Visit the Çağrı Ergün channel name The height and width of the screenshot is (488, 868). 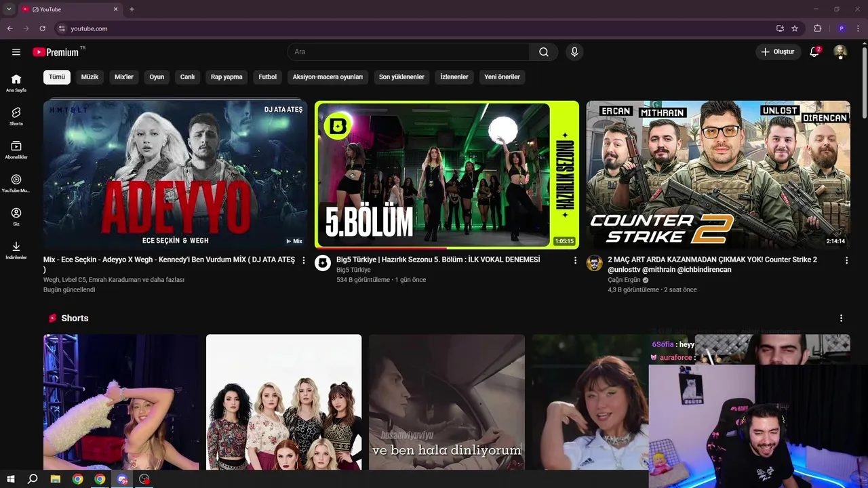[x=624, y=280]
